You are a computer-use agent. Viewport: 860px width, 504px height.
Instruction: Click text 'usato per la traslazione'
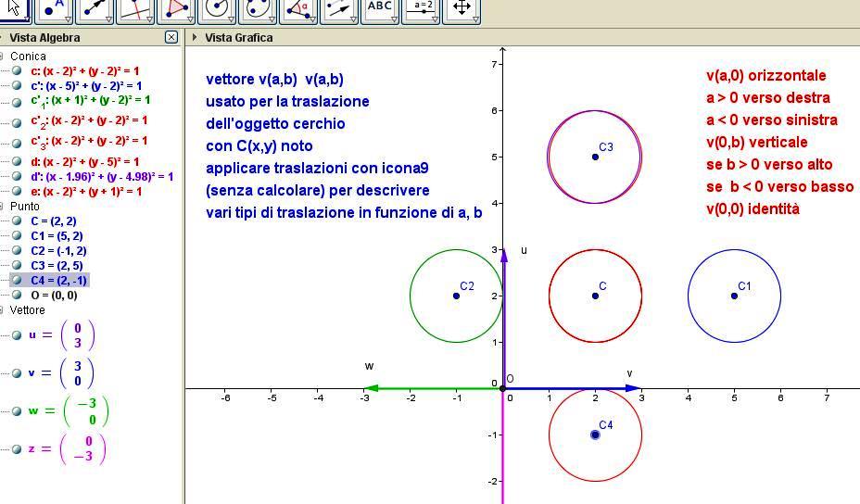(x=287, y=102)
